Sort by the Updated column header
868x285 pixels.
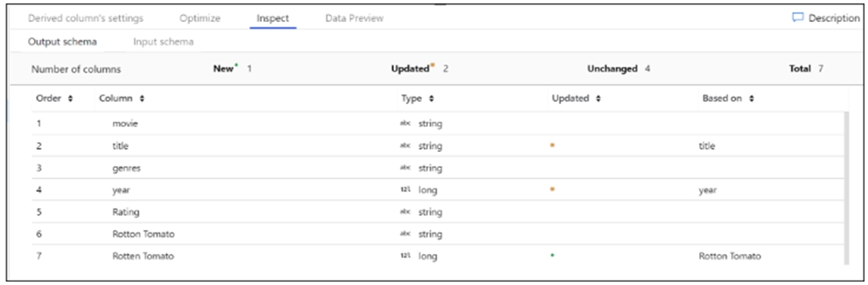point(576,98)
